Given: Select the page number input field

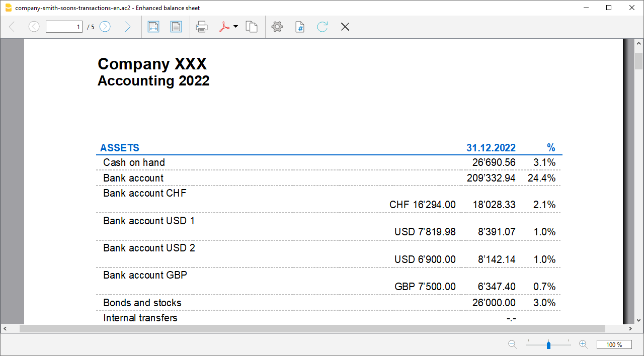Looking at the screenshot, I should [x=64, y=27].
